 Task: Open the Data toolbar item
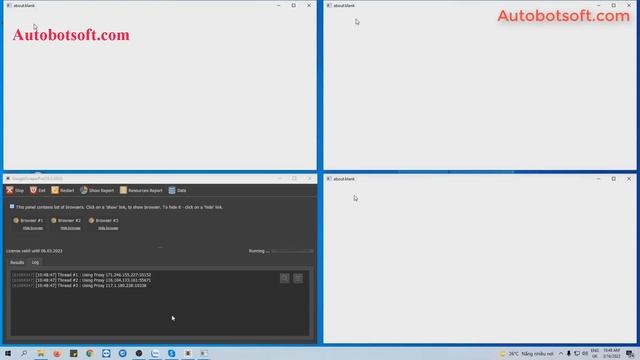(x=178, y=190)
